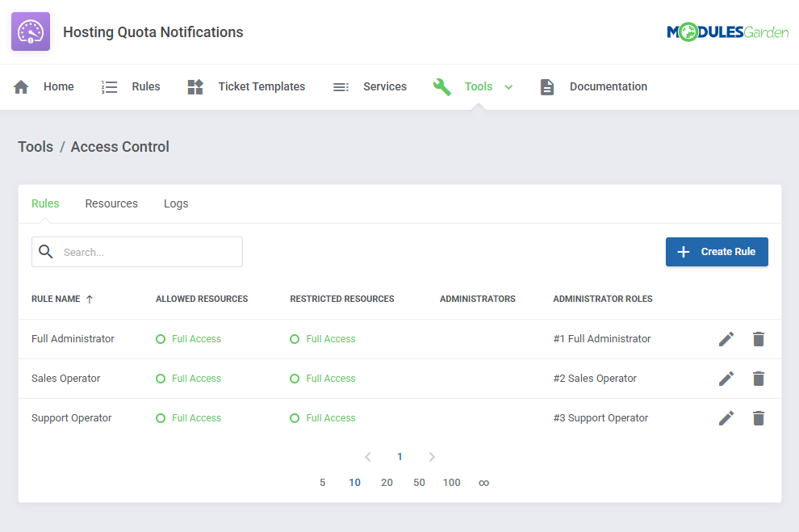This screenshot has width=799, height=532.
Task: Sort by Rule Name arrow icon
Action: [90, 300]
